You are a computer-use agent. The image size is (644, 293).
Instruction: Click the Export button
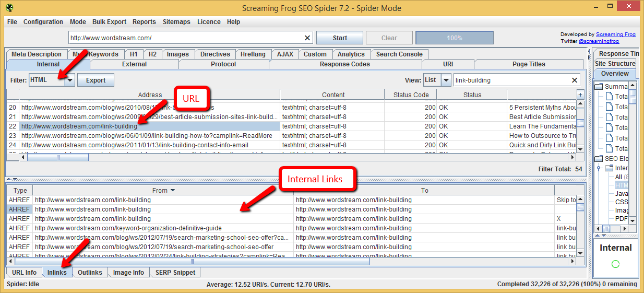96,80
